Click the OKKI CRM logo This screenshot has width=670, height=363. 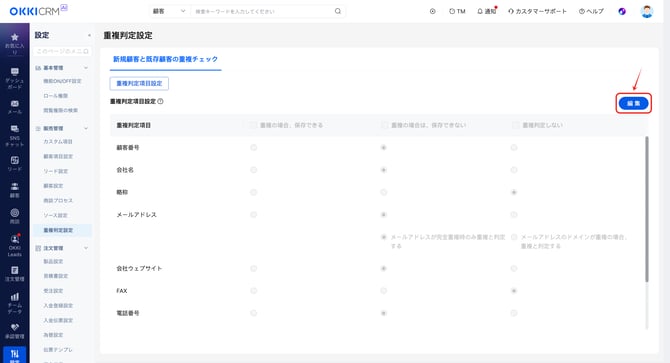[x=38, y=10]
